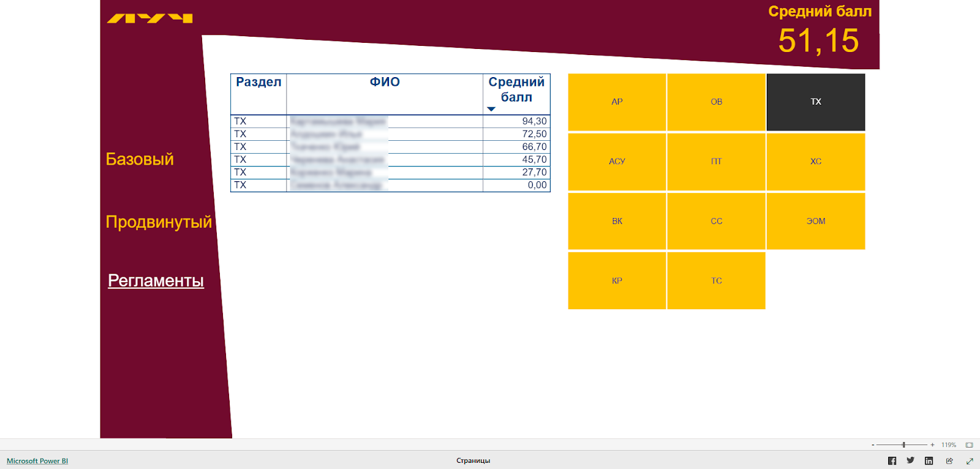Switch to the Продвинутый page

click(x=159, y=222)
